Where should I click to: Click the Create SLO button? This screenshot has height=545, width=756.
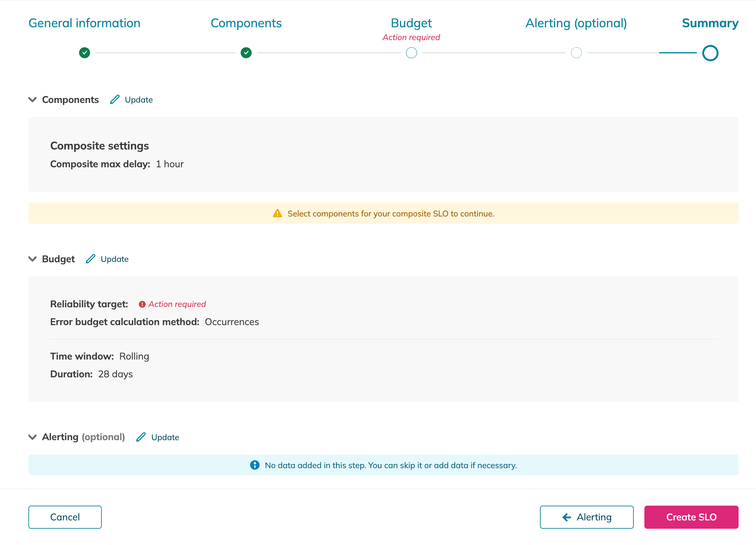691,517
